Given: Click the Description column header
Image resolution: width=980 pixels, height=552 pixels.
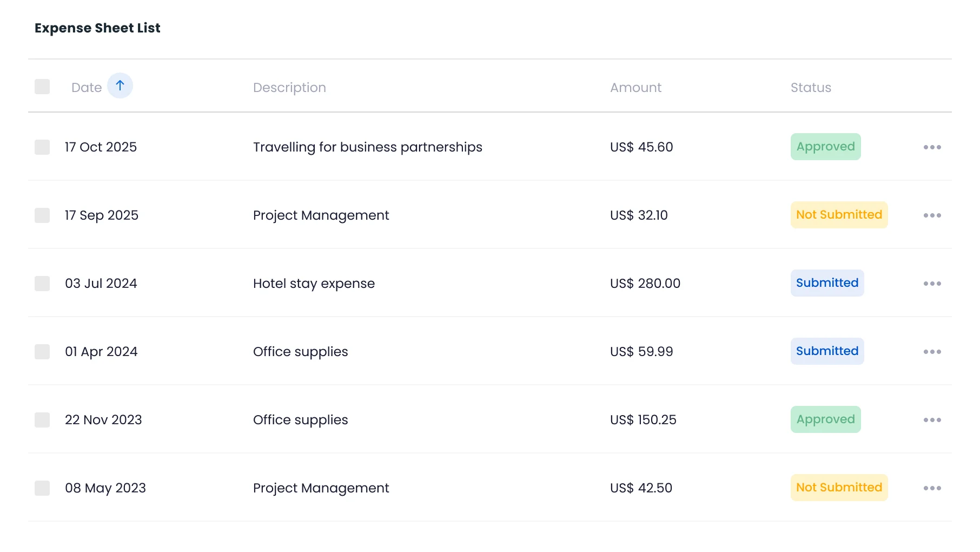Looking at the screenshot, I should 289,88.
